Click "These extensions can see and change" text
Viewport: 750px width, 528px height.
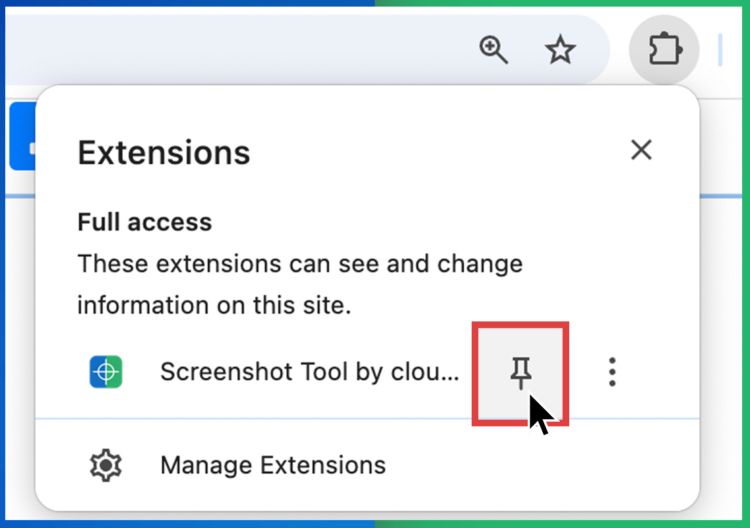click(x=299, y=265)
